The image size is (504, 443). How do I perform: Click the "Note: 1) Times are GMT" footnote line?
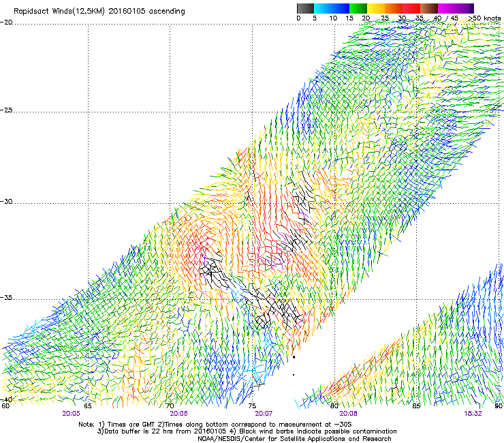point(215,425)
